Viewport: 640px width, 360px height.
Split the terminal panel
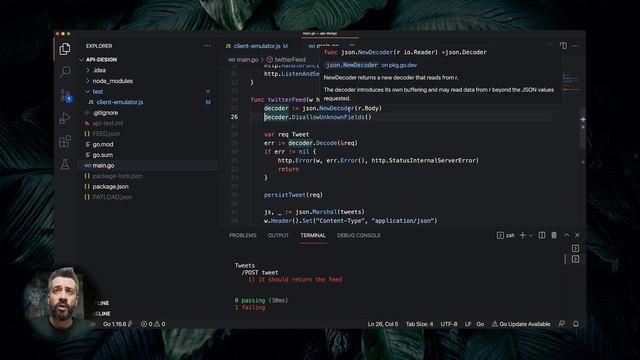click(x=542, y=235)
